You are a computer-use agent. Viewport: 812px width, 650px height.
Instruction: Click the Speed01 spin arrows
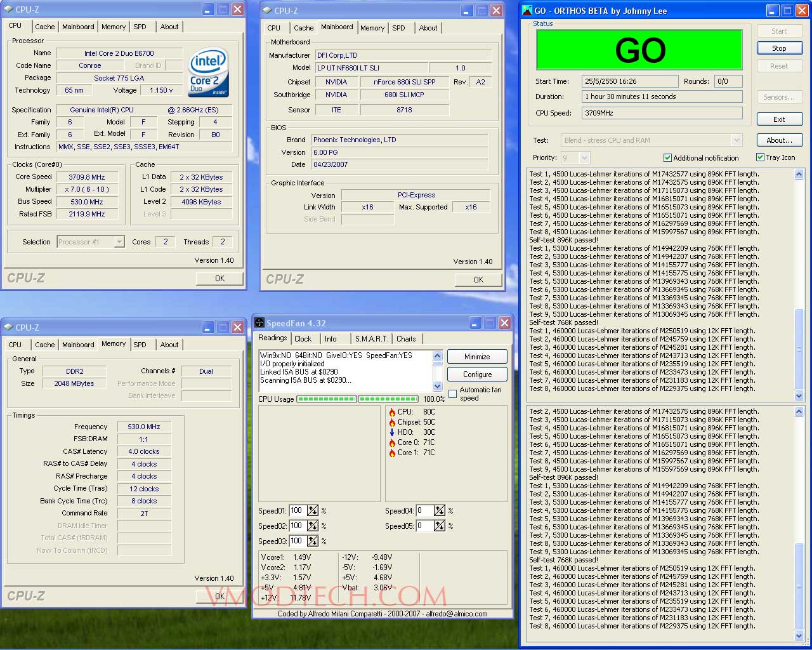tap(313, 511)
